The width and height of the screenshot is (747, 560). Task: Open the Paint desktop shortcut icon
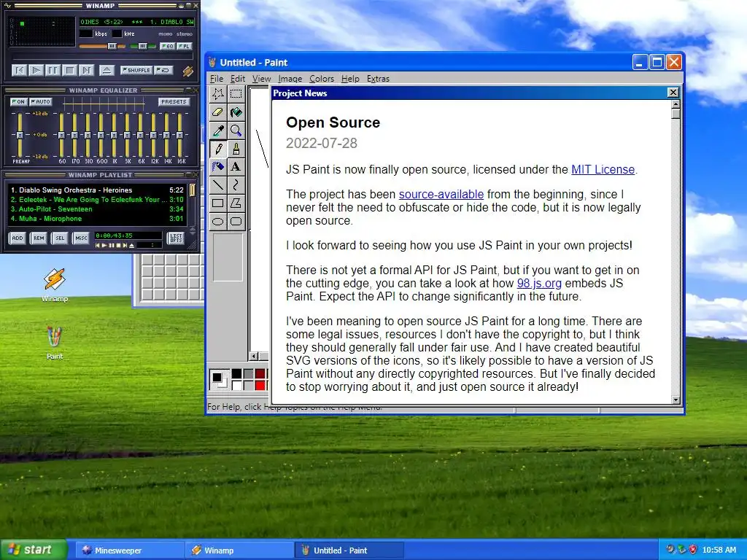pos(55,343)
